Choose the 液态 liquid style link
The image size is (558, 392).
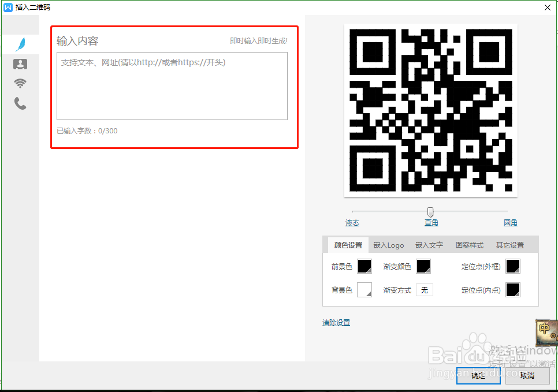[352, 223]
